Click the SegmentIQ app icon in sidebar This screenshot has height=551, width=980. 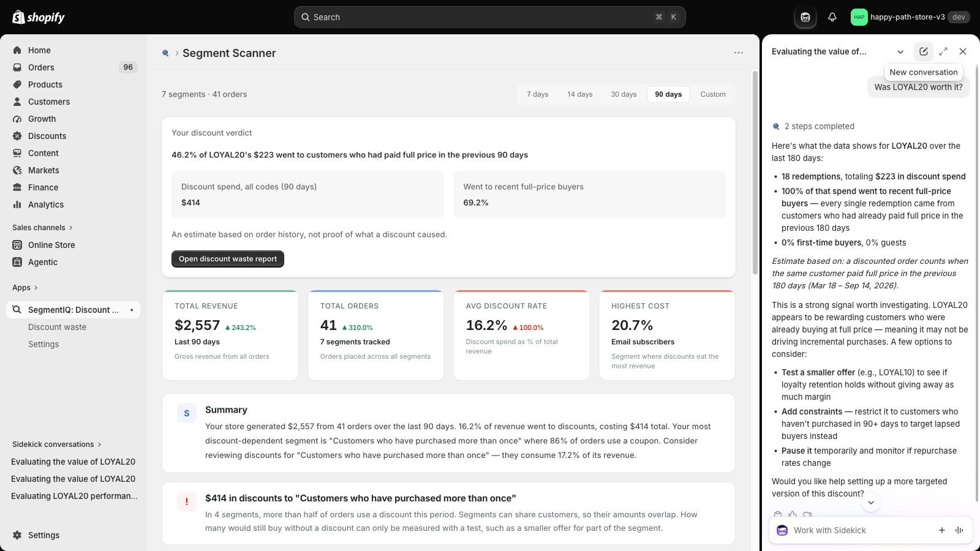click(17, 310)
